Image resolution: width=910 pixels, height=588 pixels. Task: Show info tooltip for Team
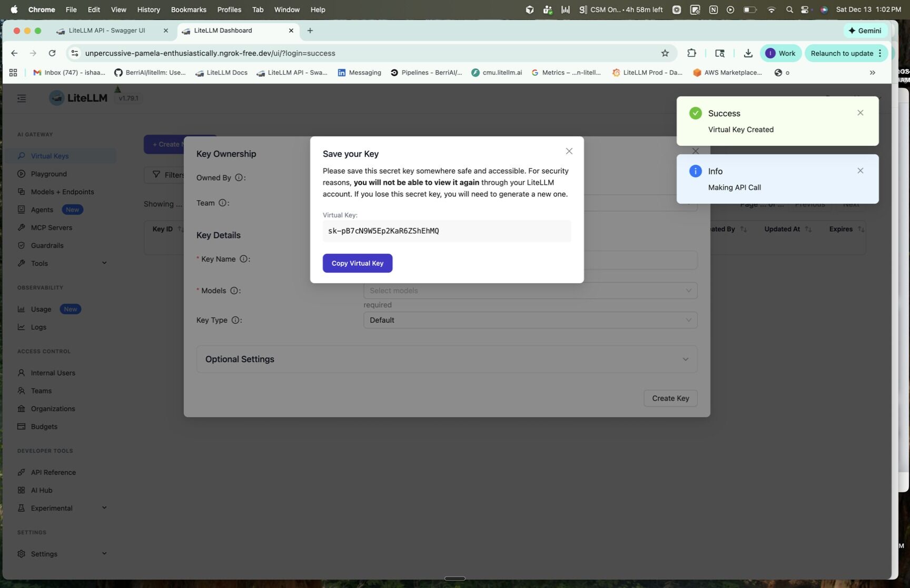222,203
